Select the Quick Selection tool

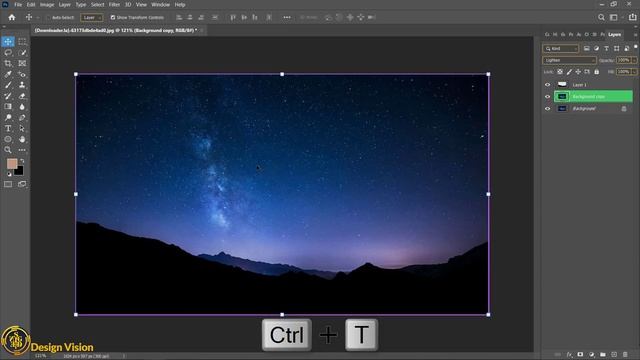(x=22, y=53)
